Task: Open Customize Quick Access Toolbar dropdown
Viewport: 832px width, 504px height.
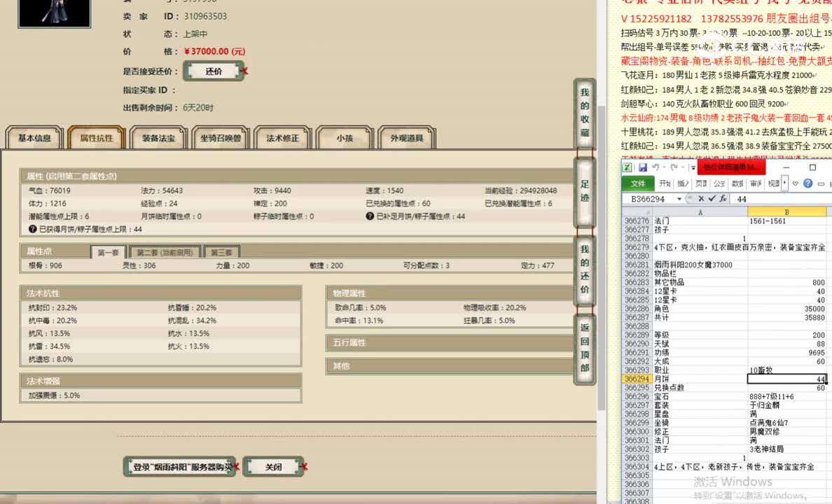Action: (x=692, y=168)
